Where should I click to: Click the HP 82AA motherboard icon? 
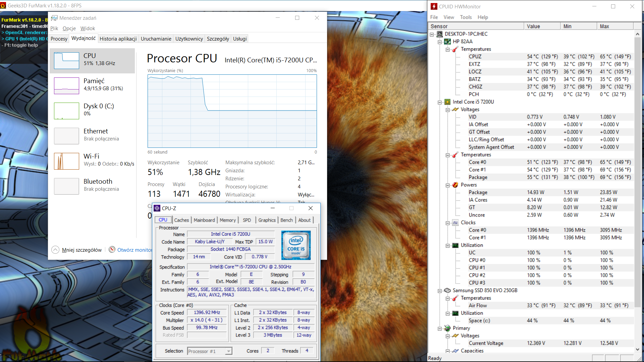click(x=447, y=42)
